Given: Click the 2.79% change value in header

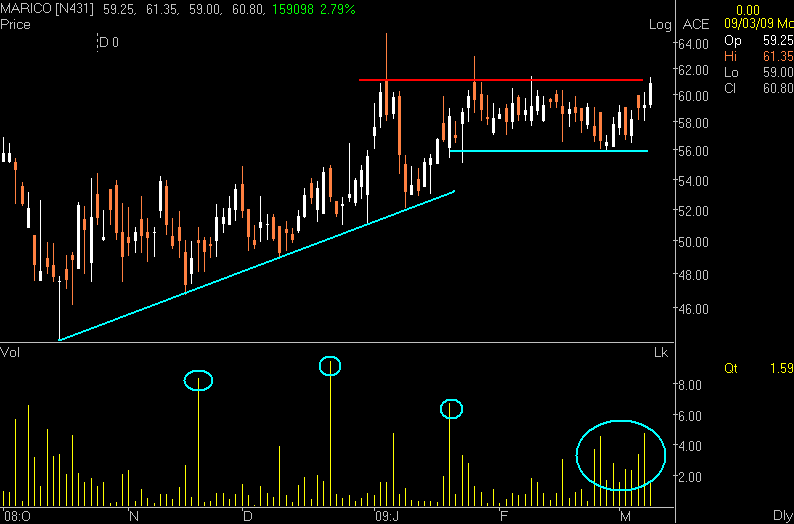Looking at the screenshot, I should click(337, 9).
